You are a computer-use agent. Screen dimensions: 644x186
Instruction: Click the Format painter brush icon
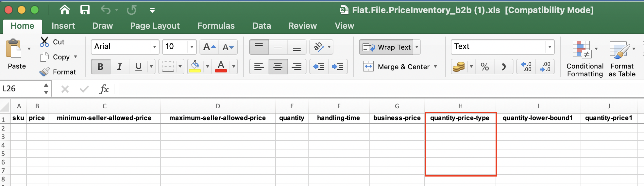(x=44, y=72)
